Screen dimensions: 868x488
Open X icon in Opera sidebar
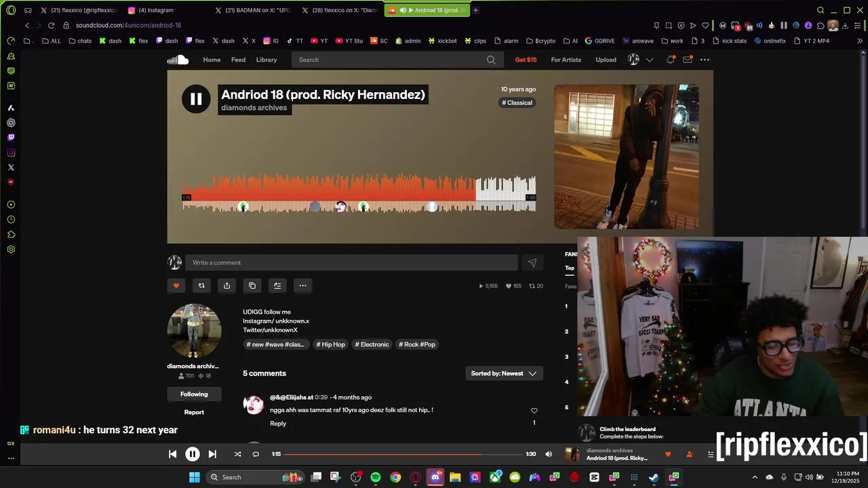[11, 167]
